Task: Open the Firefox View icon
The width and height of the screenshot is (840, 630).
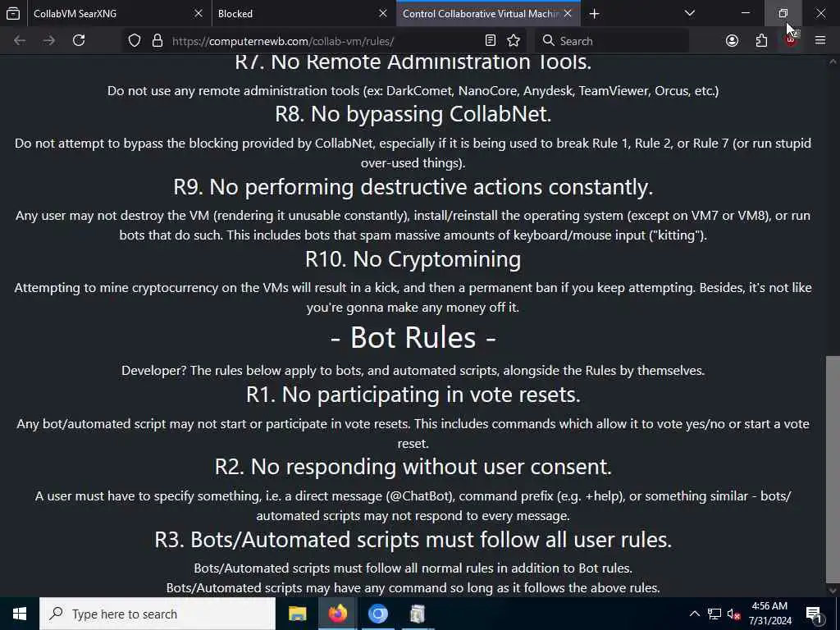Action: point(13,13)
